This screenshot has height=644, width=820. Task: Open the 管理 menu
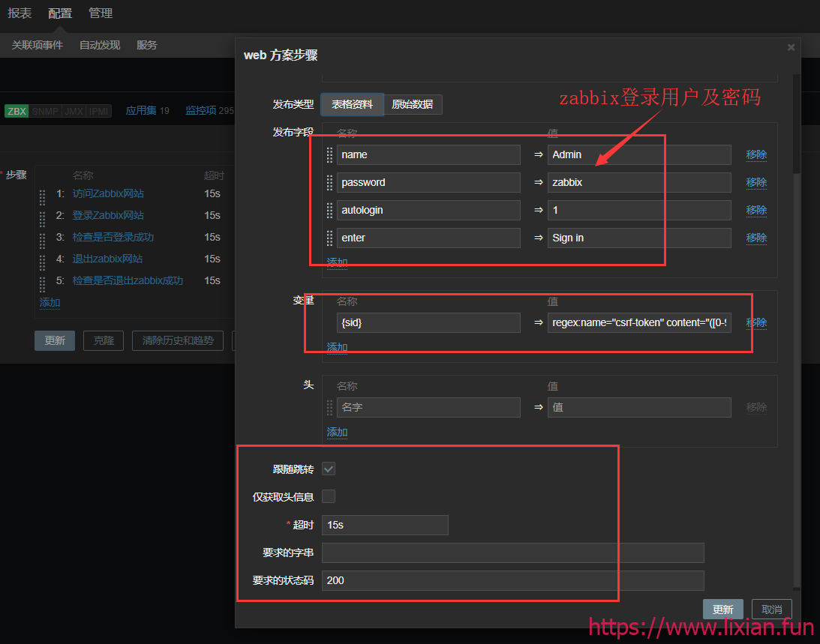101,13
